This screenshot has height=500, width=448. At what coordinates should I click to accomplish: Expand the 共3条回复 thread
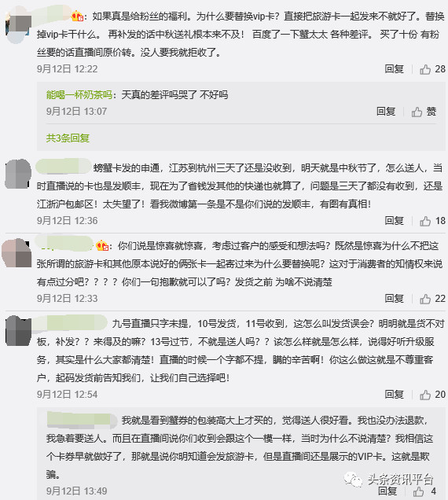[68, 138]
